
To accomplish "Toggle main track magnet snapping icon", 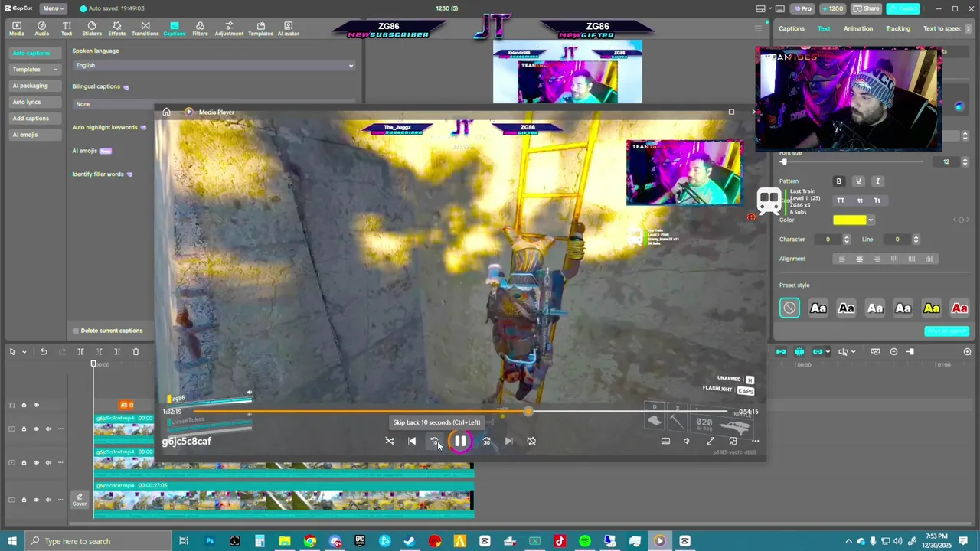I will (x=781, y=352).
